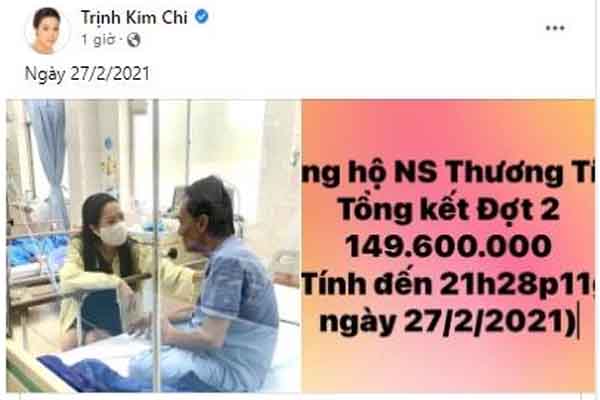Screen dimensions: 600x400
Task: Click the "ủng hộ NS Thương Tín" heading text
Action: (448, 173)
